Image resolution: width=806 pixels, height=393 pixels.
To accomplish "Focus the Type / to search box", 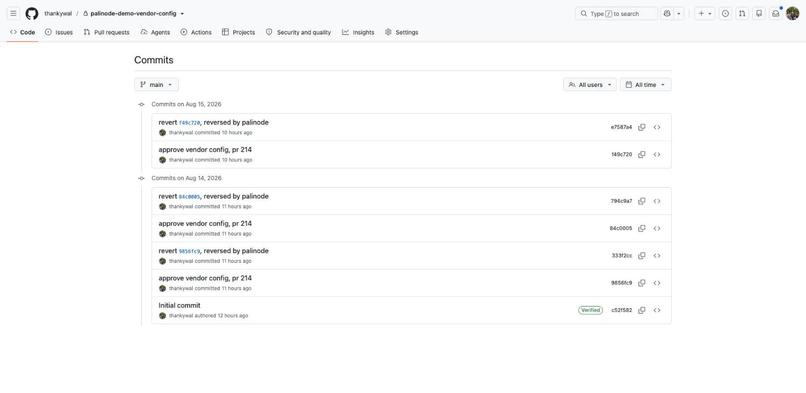I will coord(616,13).
